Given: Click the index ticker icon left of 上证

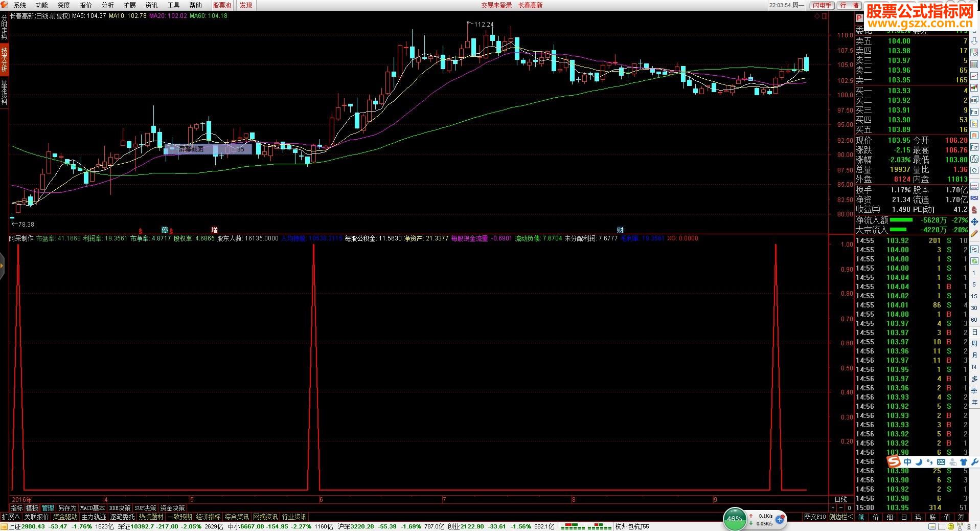Looking at the screenshot, I should [x=5, y=526].
